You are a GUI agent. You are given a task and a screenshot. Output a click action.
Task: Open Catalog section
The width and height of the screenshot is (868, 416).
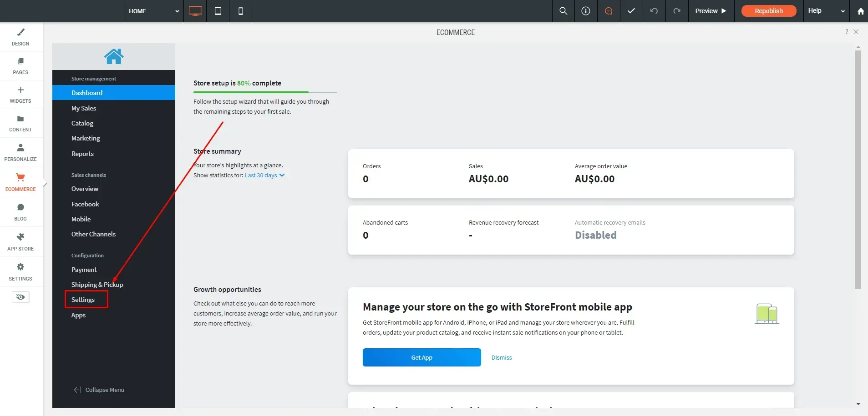[82, 123]
